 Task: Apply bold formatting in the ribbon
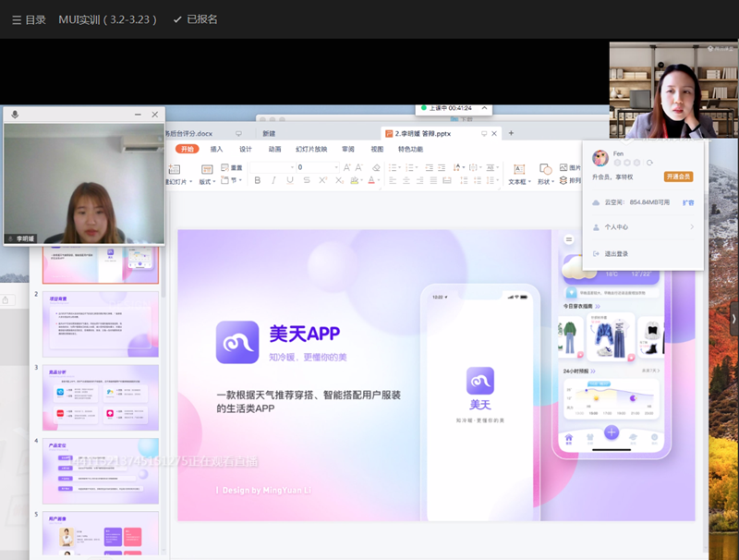(258, 180)
